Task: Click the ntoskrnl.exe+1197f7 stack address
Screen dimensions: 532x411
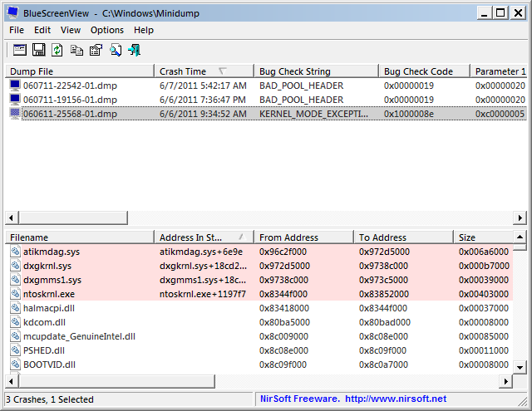Action: point(203,294)
